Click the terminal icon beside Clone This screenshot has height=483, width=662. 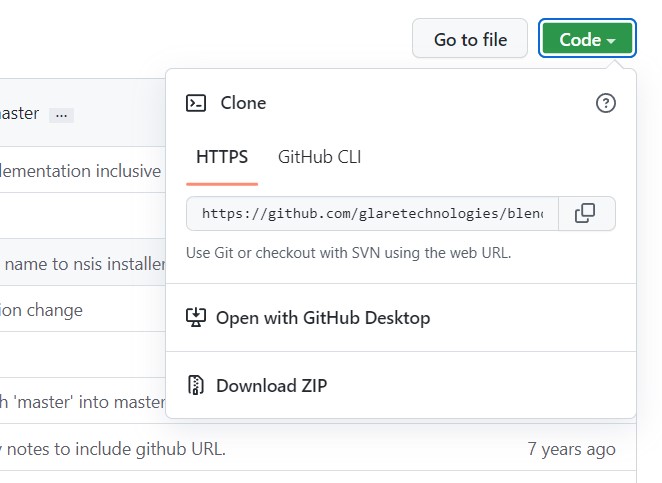pos(197,103)
